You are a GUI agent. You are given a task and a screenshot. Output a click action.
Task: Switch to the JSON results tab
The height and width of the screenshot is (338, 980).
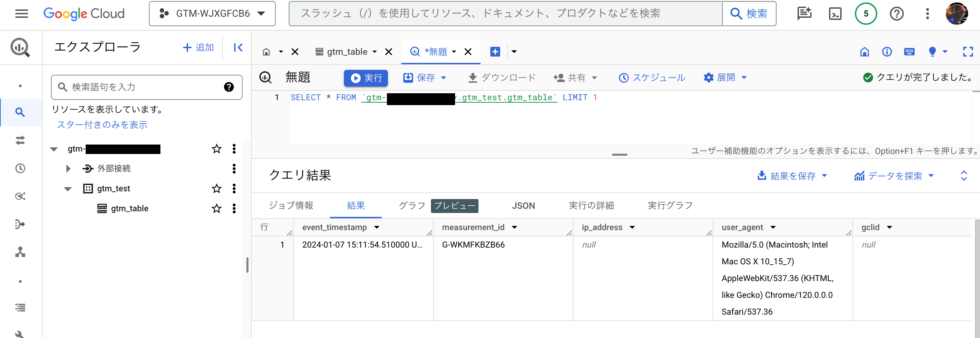click(x=523, y=206)
